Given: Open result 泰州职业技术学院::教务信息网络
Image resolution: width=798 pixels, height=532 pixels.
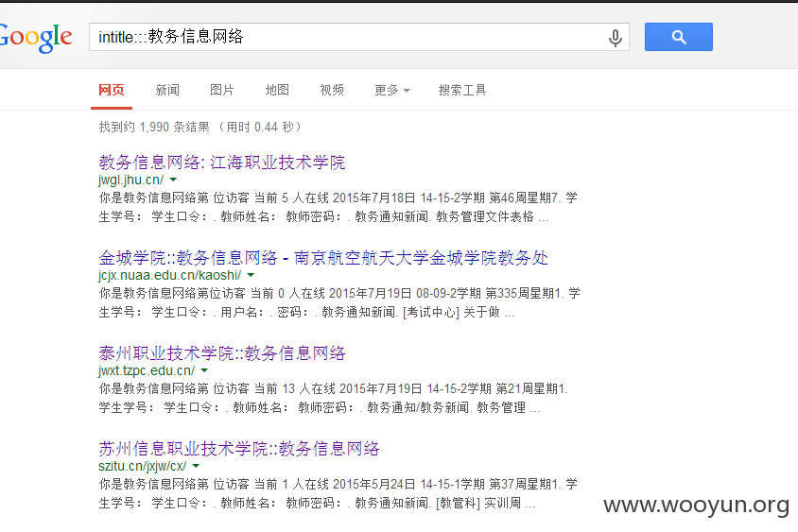Looking at the screenshot, I should (222, 353).
